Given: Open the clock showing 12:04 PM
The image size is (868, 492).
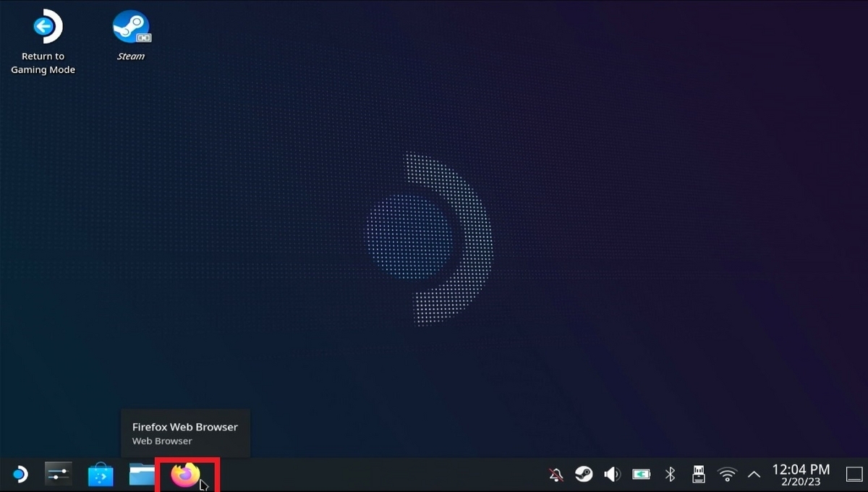Looking at the screenshot, I should coord(801,475).
